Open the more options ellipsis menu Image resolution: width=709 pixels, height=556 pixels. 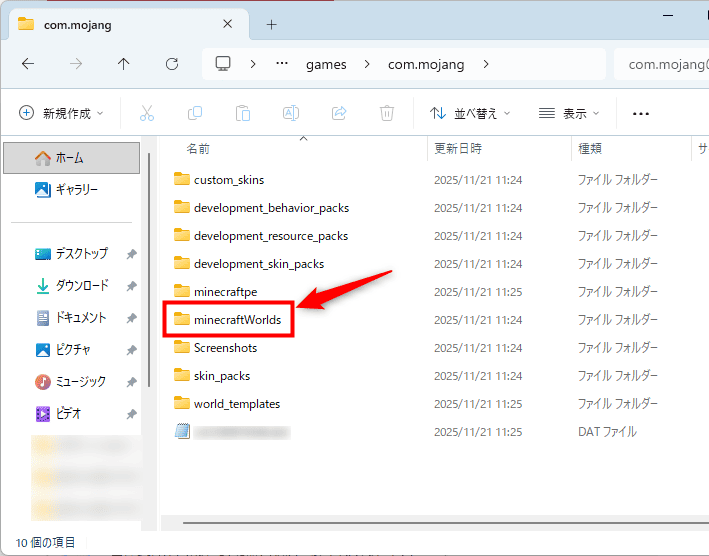point(641,113)
